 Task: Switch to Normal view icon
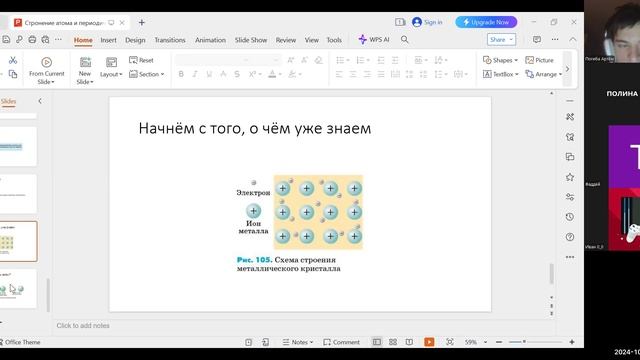(x=377, y=342)
